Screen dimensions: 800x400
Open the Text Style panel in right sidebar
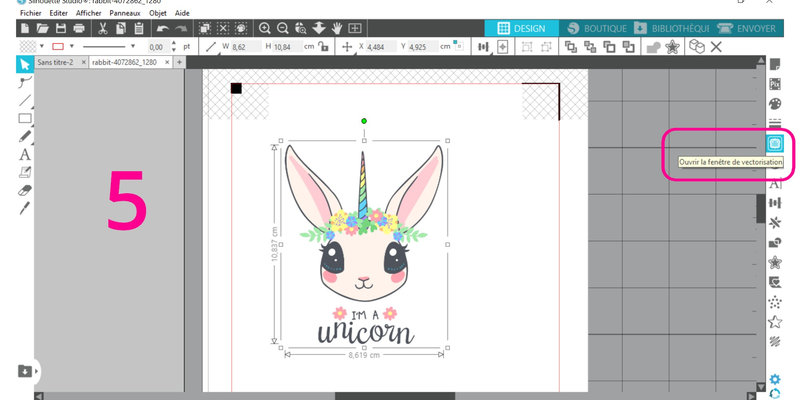coord(774,184)
